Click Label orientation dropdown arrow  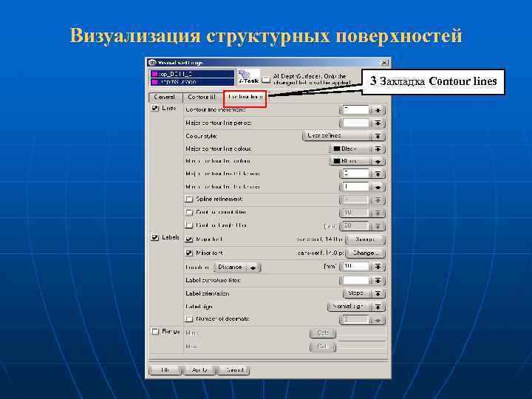(x=378, y=293)
